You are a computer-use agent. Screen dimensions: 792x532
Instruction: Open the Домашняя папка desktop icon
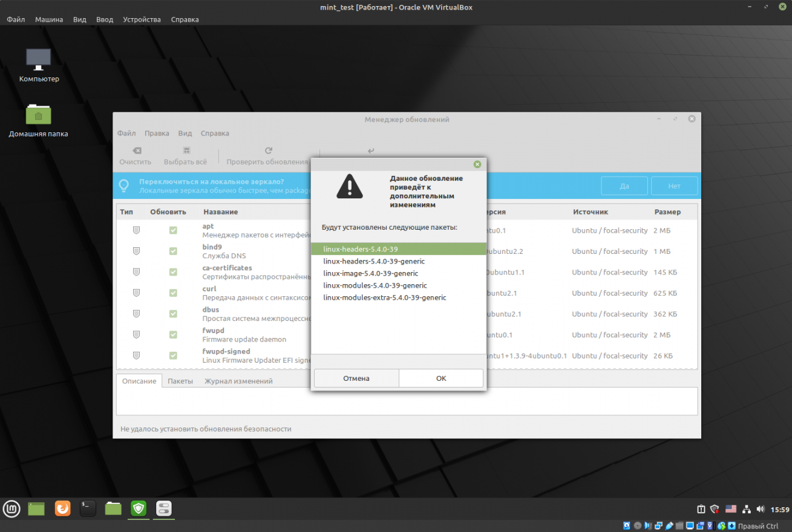click(x=38, y=120)
